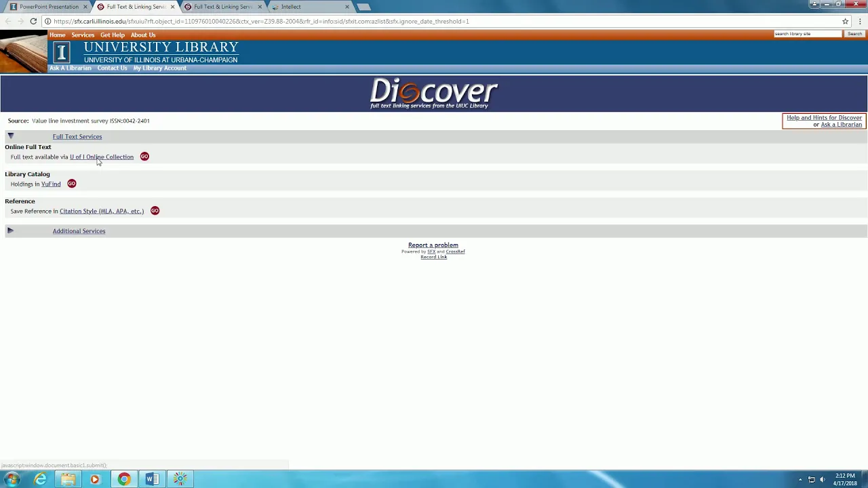The image size is (868, 488).
Task: Switch to PowerPoint Presentation tab
Action: [49, 7]
